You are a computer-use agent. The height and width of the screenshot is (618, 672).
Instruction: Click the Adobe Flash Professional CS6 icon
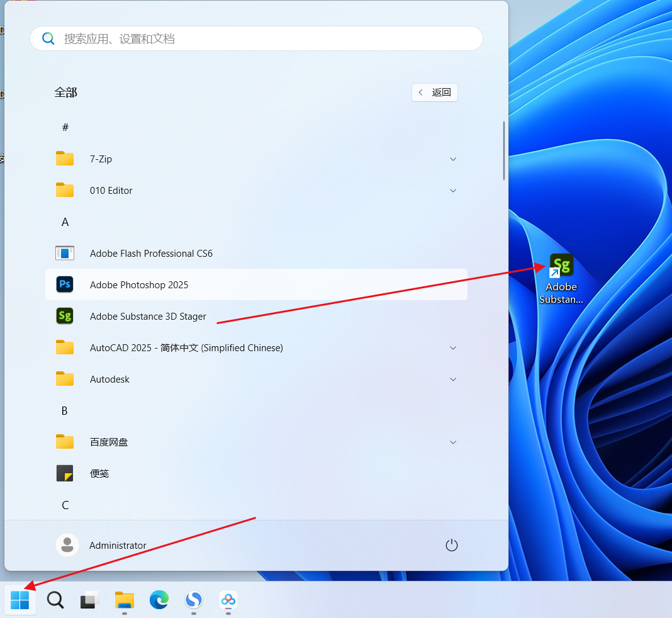(x=65, y=253)
